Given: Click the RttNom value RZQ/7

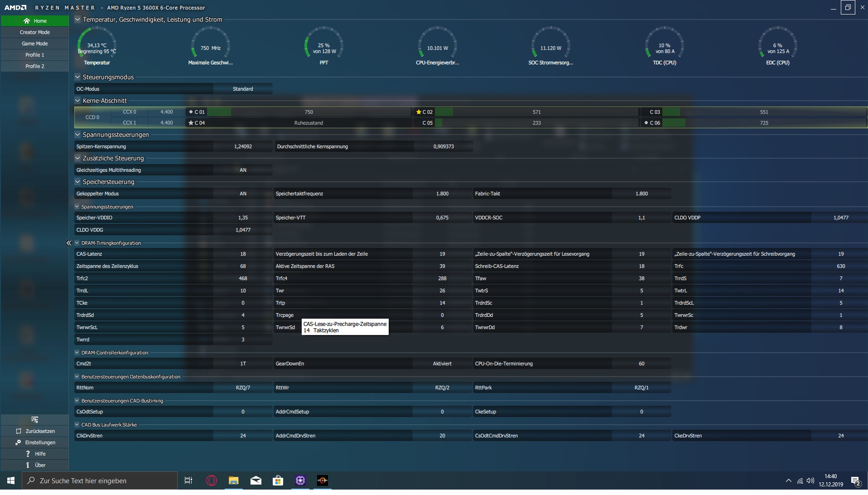Looking at the screenshot, I should point(243,388).
